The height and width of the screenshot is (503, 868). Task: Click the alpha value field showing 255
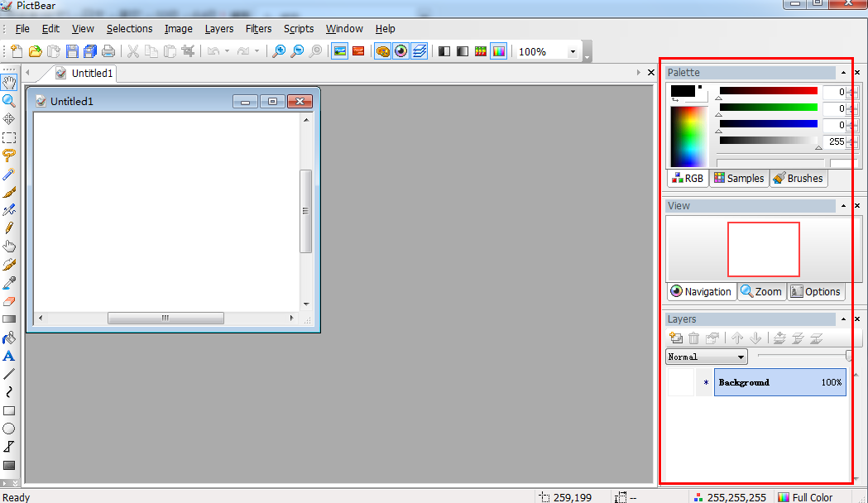coord(837,141)
